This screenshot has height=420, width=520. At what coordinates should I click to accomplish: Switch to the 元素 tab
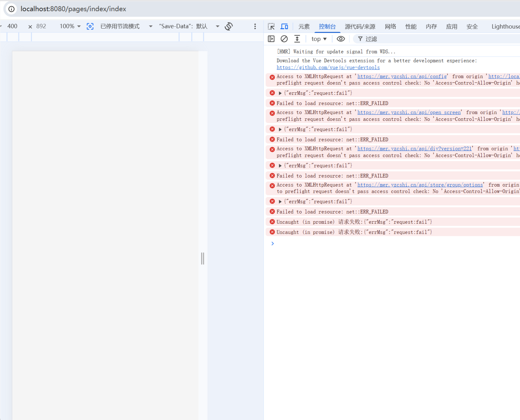(304, 27)
